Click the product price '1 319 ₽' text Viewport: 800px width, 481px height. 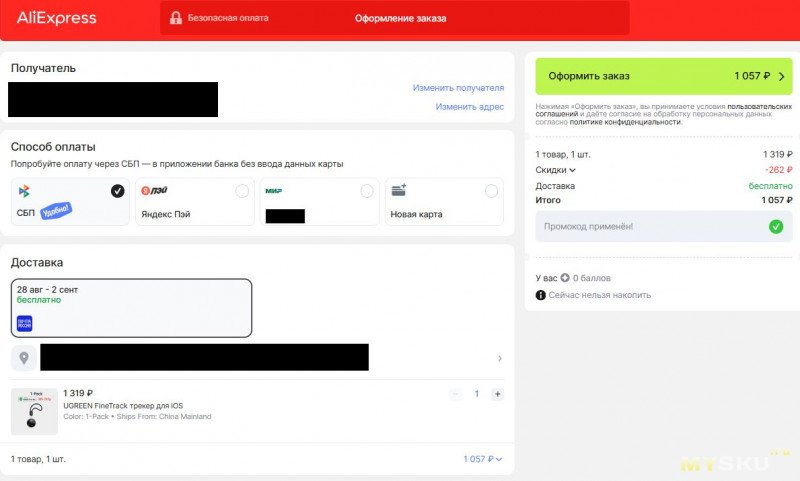[x=78, y=393]
